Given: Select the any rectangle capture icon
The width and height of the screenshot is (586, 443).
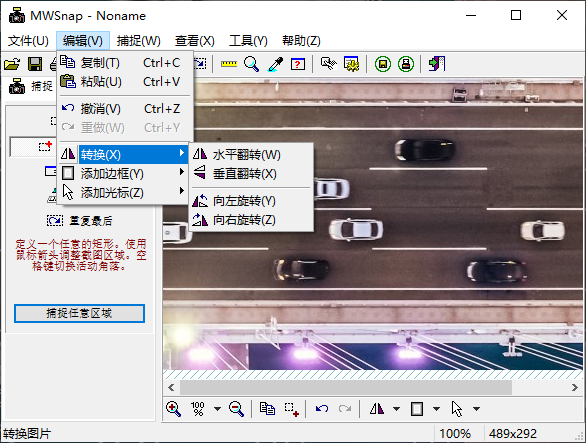Looking at the screenshot, I should pos(45,146).
